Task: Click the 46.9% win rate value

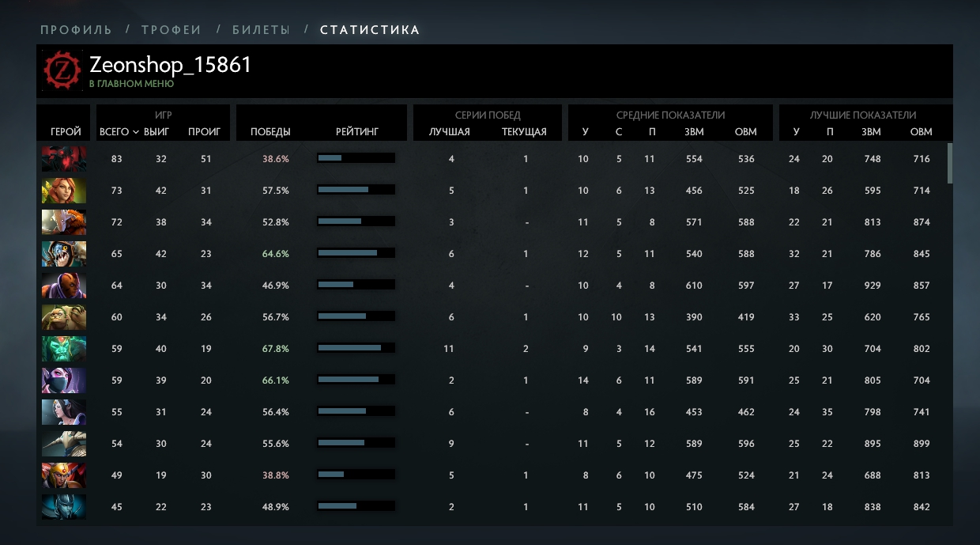Action: tap(276, 286)
